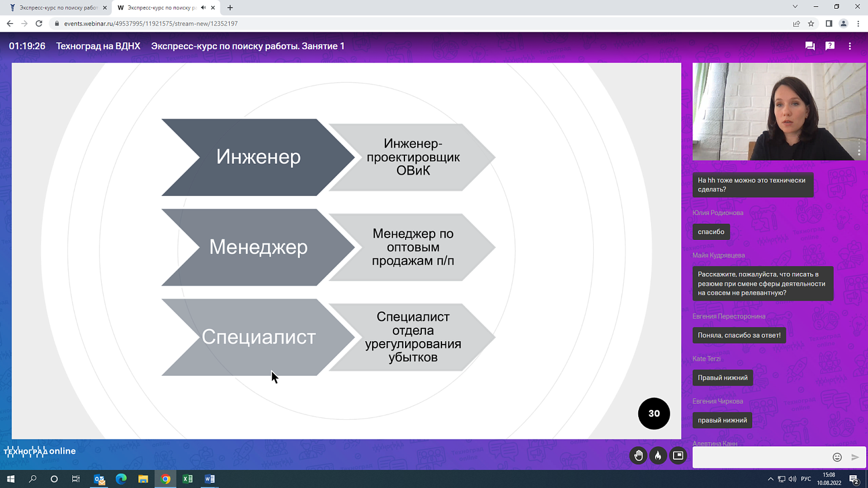Click the fire reactions icon
This screenshot has height=488, width=868.
point(658,456)
